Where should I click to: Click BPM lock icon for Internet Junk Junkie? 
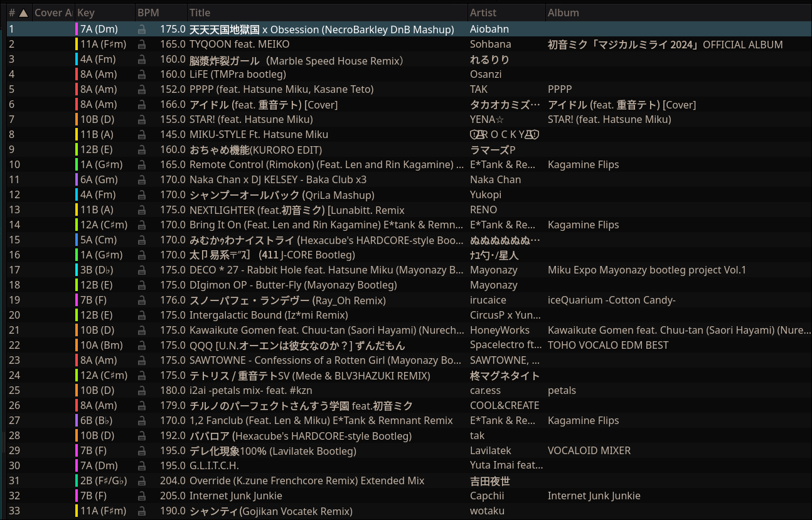pos(142,496)
